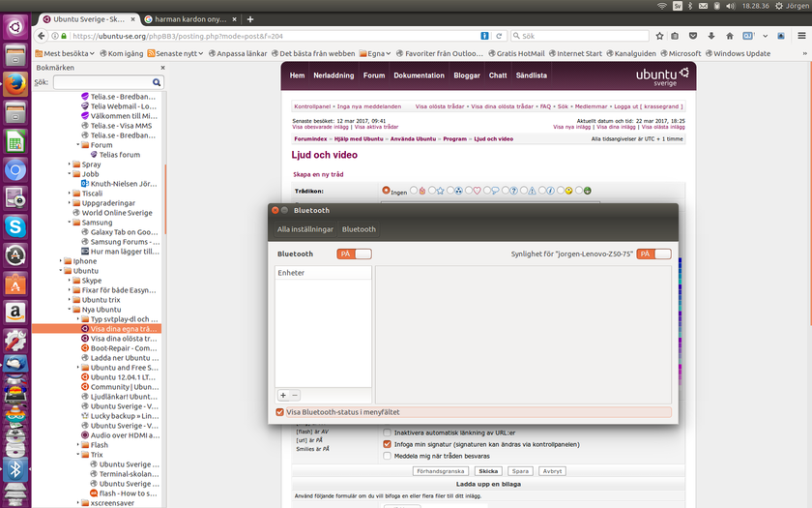The height and width of the screenshot is (508, 812).
Task: Open the Ubuntu Dash home icon
Action: click(15, 27)
